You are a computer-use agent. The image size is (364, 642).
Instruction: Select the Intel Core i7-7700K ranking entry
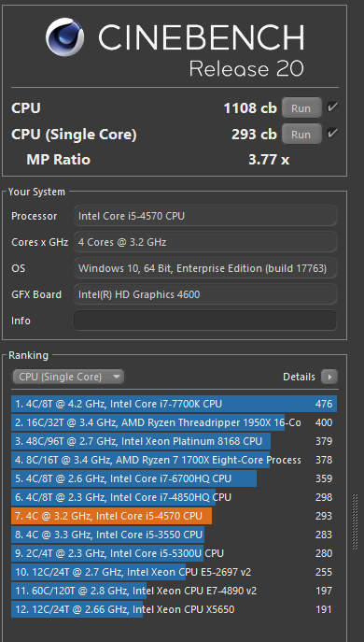(174, 404)
